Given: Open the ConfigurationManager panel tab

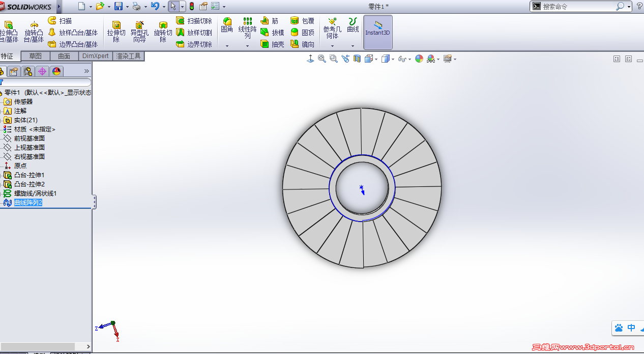Looking at the screenshot, I should [28, 71].
